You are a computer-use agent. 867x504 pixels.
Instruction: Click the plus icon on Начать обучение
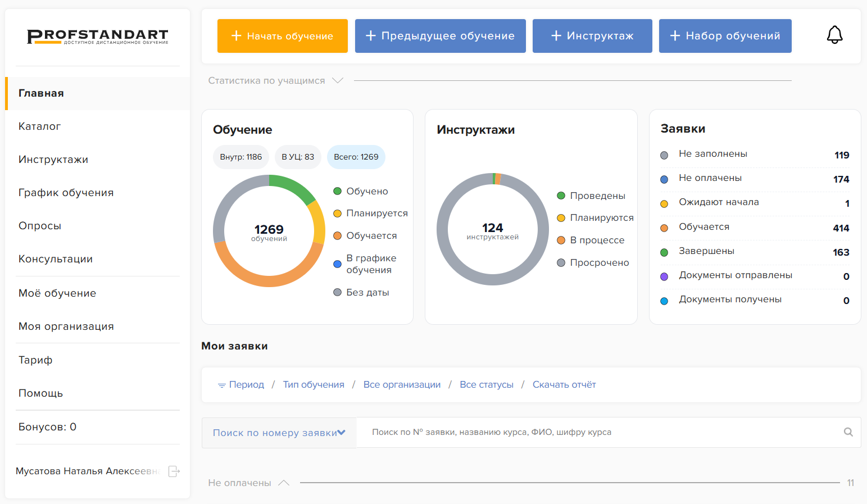pyautogui.click(x=237, y=36)
